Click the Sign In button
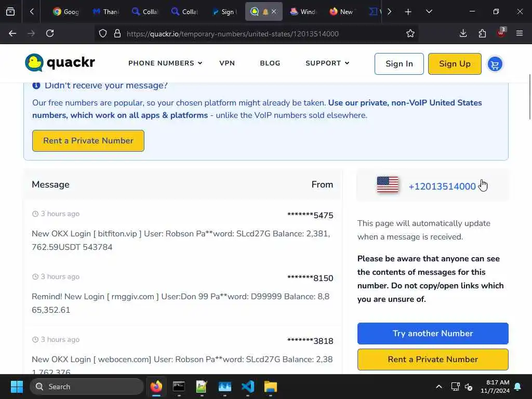 point(399,64)
